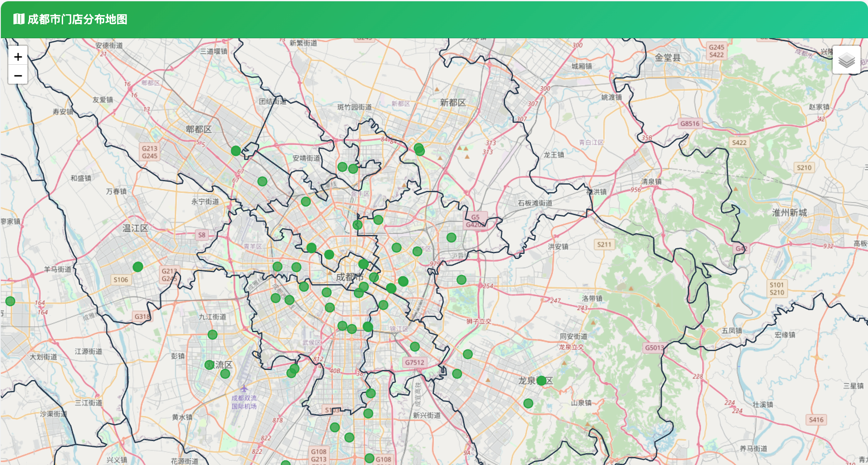Select store marker left of 山泉镇
This screenshot has width=868, height=465.
pos(528,403)
